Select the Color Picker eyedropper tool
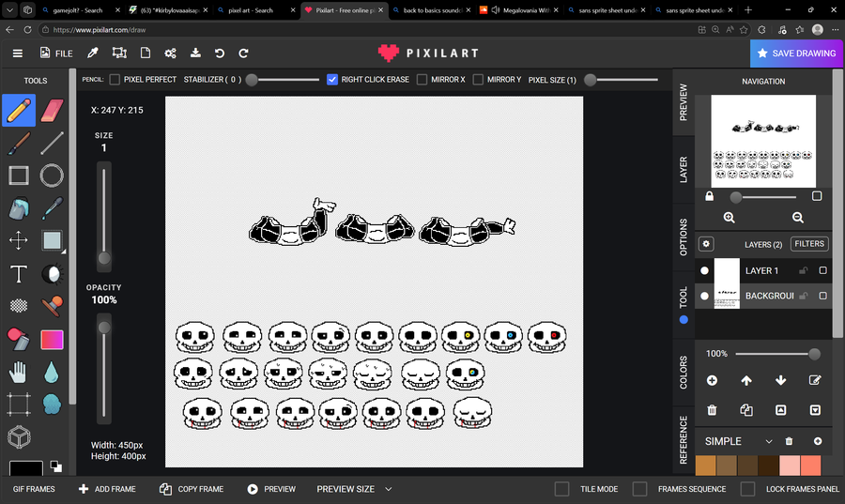The image size is (845, 504). [x=52, y=208]
